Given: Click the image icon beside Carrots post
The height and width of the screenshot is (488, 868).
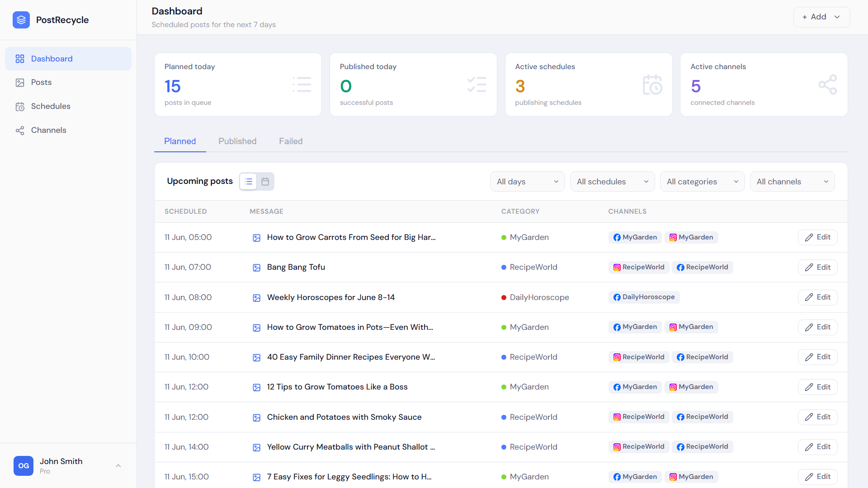Looking at the screenshot, I should (x=256, y=238).
